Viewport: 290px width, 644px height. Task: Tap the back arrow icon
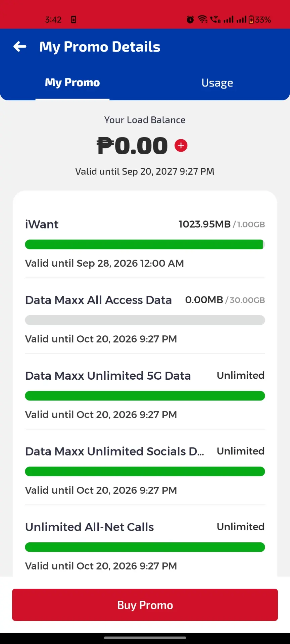click(x=20, y=47)
